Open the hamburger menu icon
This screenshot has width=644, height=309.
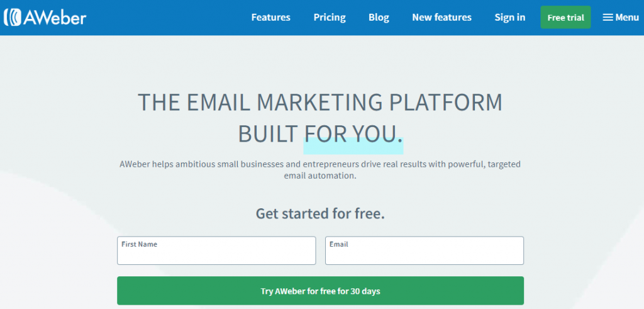pyautogui.click(x=608, y=17)
